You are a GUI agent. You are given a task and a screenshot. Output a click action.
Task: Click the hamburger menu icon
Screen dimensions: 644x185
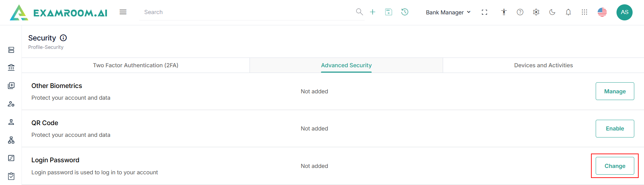tap(123, 12)
